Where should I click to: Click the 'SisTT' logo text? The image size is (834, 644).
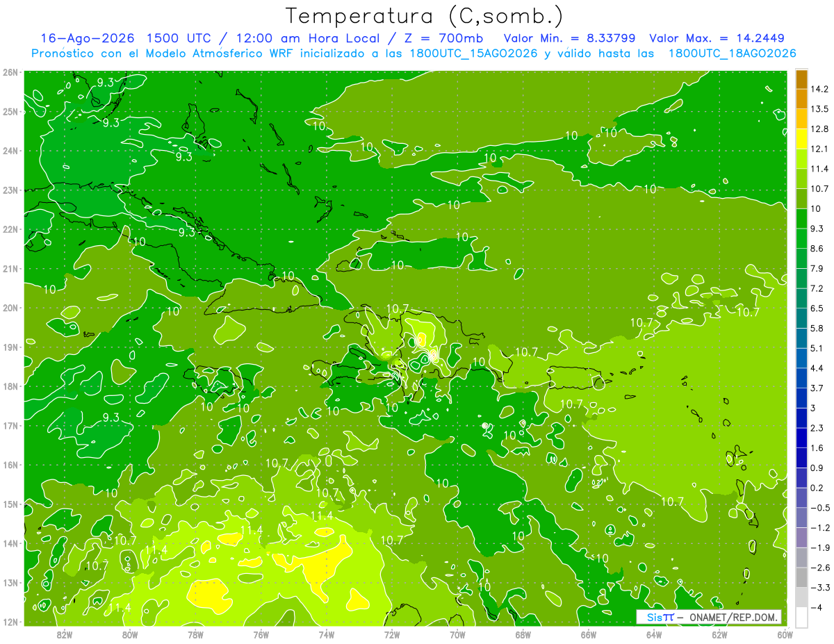click(x=660, y=617)
